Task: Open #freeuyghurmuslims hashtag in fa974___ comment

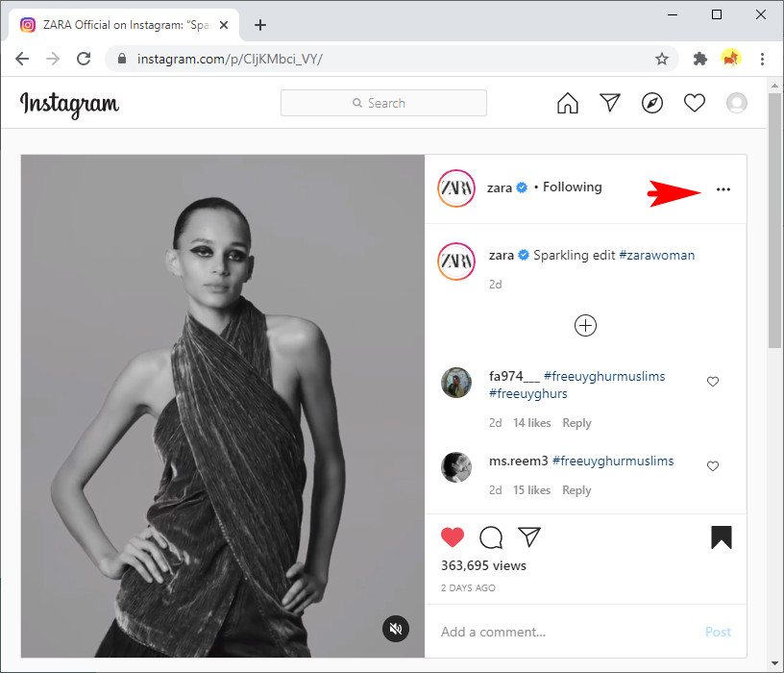Action: coord(604,376)
